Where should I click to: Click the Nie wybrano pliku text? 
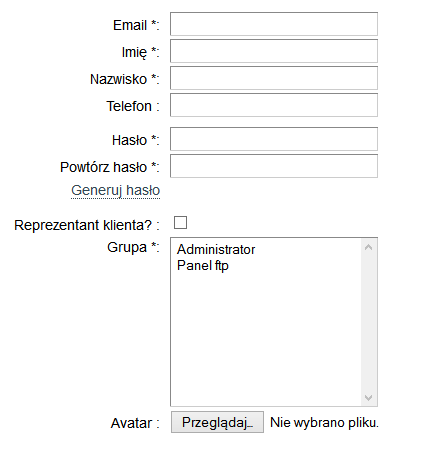(x=324, y=422)
